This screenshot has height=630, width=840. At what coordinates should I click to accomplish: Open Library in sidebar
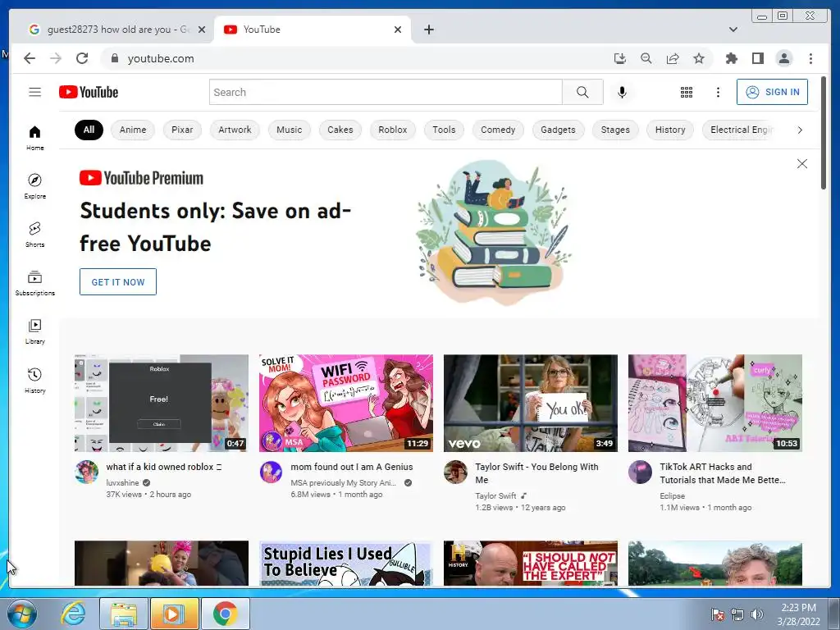pos(34,331)
